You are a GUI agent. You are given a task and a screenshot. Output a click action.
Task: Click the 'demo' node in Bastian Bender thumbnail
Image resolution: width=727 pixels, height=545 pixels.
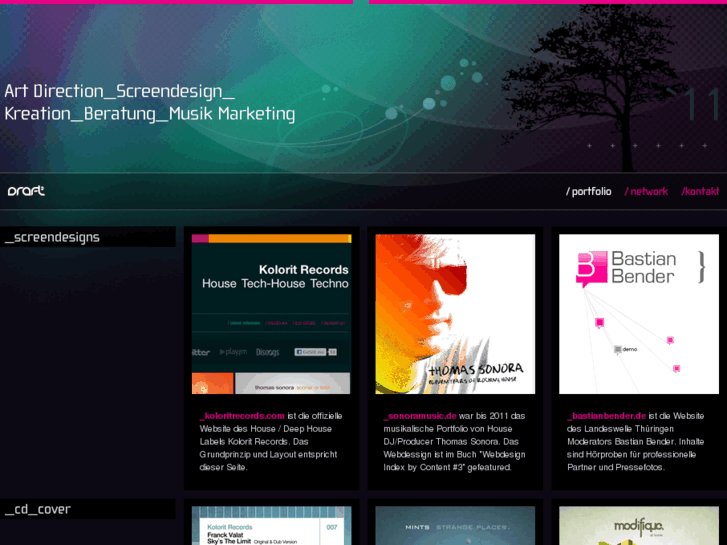[625, 349]
